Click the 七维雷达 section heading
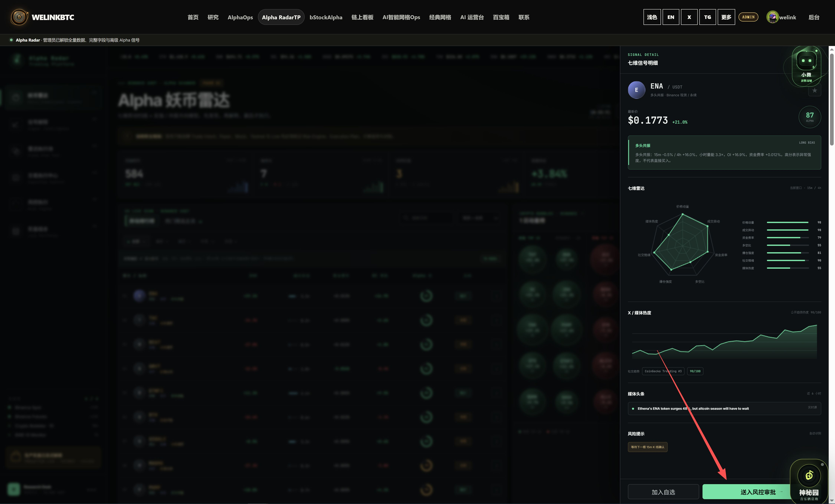 click(636, 189)
